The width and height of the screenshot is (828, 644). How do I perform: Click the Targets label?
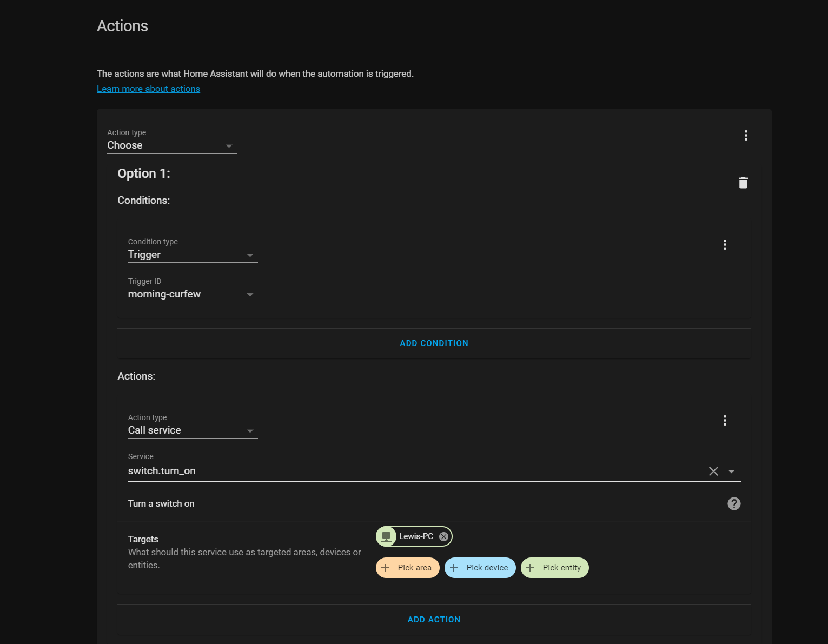143,539
